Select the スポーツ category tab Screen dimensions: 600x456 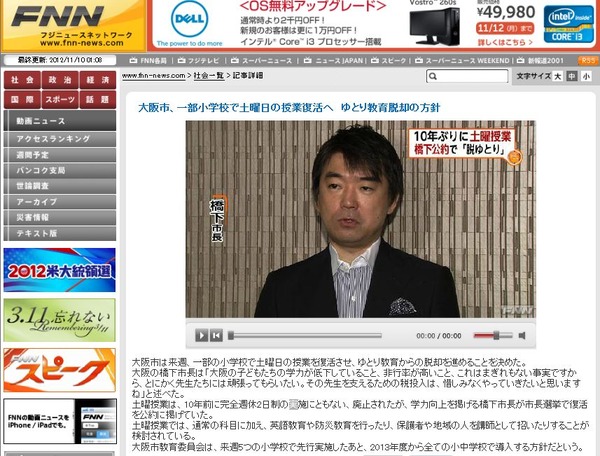60,100
